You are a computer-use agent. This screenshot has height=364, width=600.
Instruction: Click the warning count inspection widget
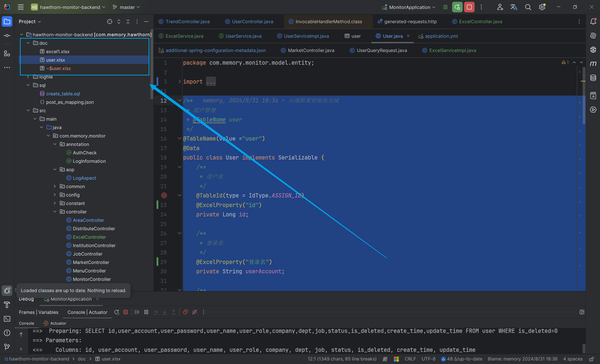tap(565, 63)
